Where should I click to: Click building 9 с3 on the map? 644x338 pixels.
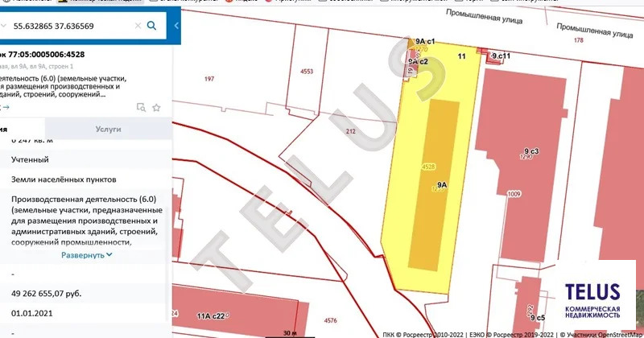[x=531, y=151]
